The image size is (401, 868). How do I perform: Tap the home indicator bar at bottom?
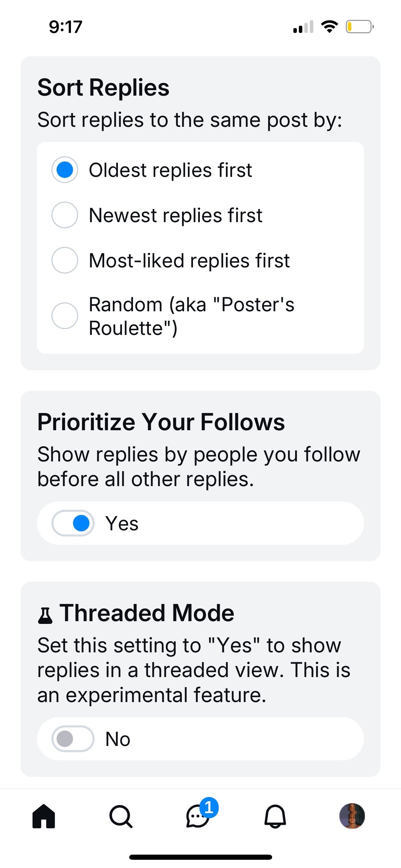point(200,857)
